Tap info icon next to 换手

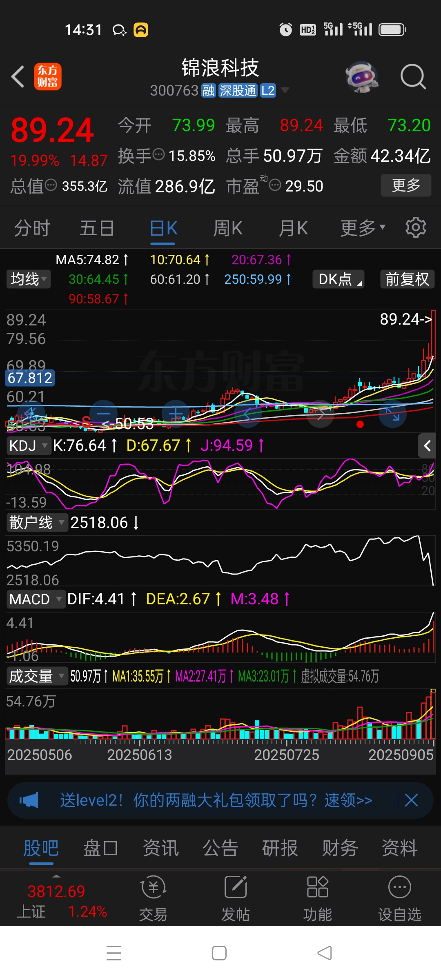tap(158, 155)
